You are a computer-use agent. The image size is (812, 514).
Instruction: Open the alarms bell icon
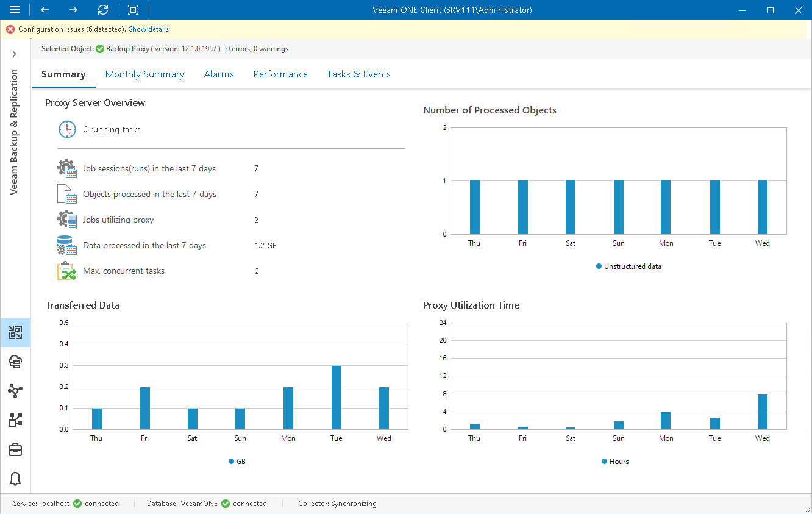15,479
